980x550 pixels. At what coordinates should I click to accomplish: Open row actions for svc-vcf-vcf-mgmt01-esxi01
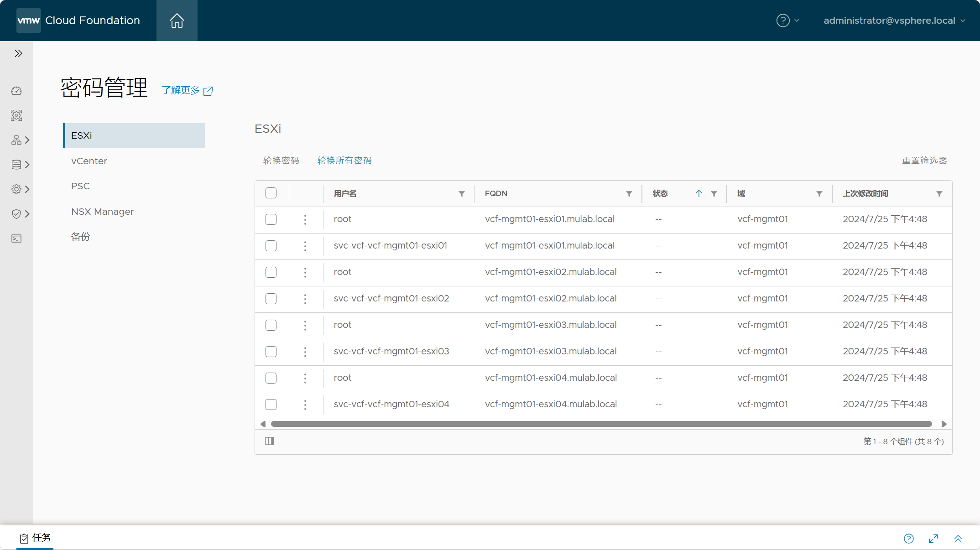point(305,246)
